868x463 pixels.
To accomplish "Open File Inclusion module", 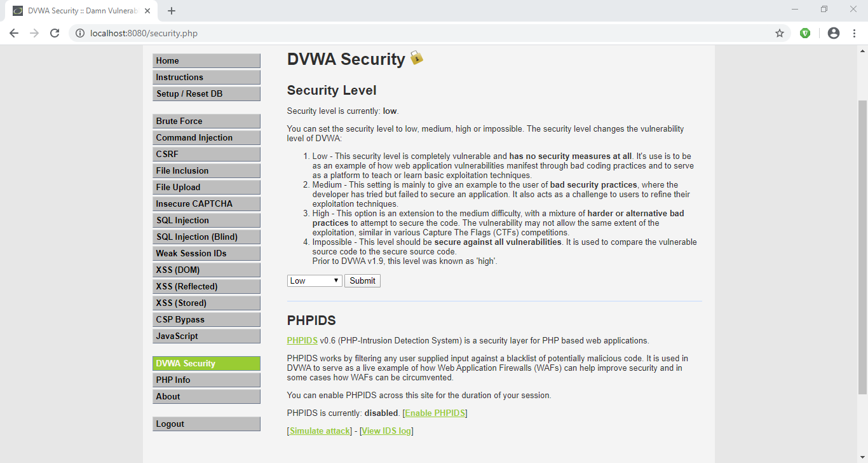I will pos(207,170).
